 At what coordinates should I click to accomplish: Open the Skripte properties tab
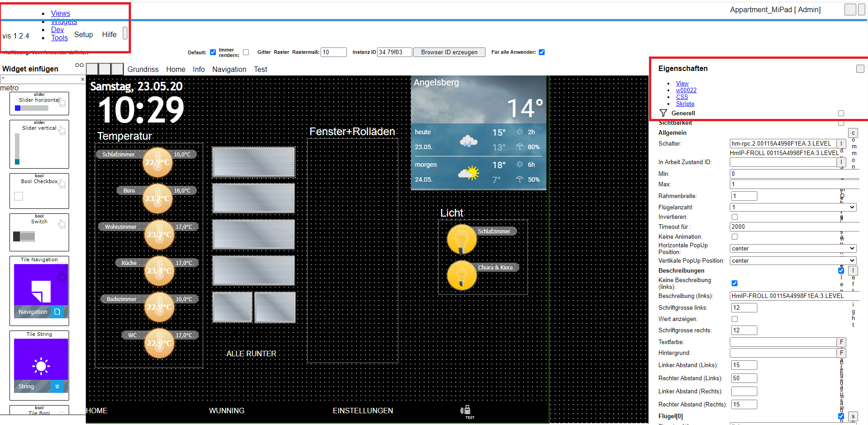coord(685,104)
